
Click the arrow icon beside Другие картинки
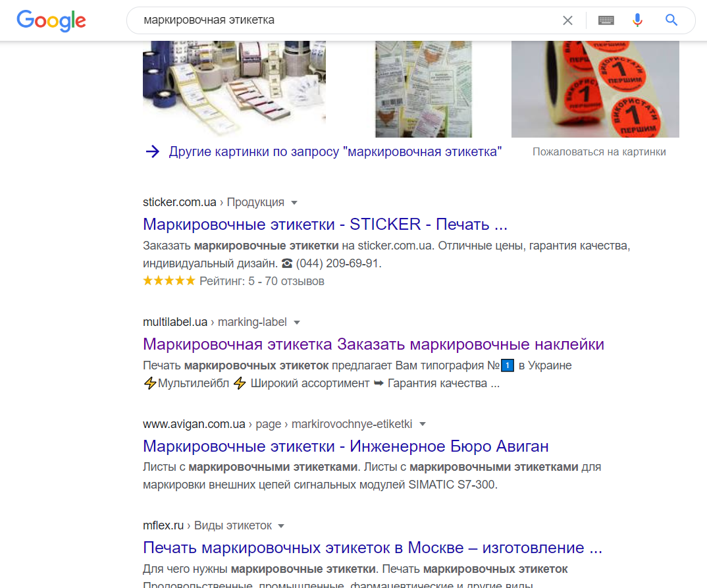(153, 151)
